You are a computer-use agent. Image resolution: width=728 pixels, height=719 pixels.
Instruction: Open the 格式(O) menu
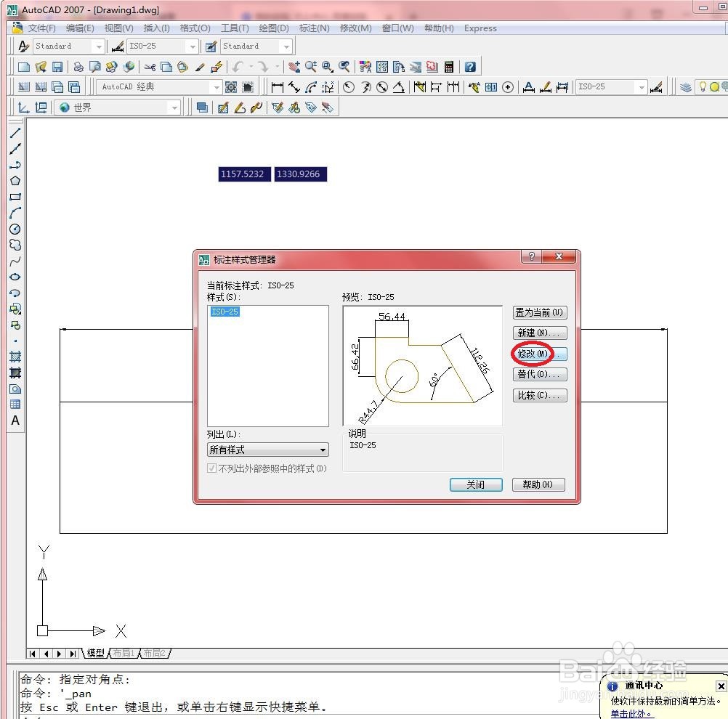195,28
